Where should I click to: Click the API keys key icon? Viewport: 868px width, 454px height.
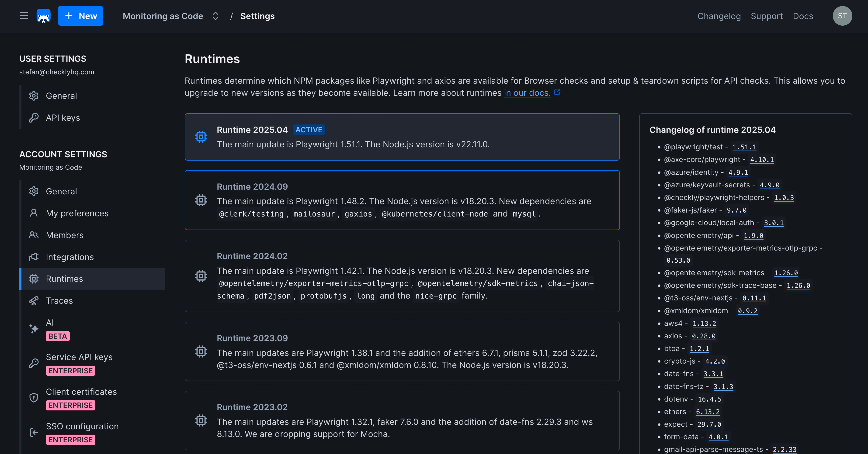pyautogui.click(x=34, y=117)
